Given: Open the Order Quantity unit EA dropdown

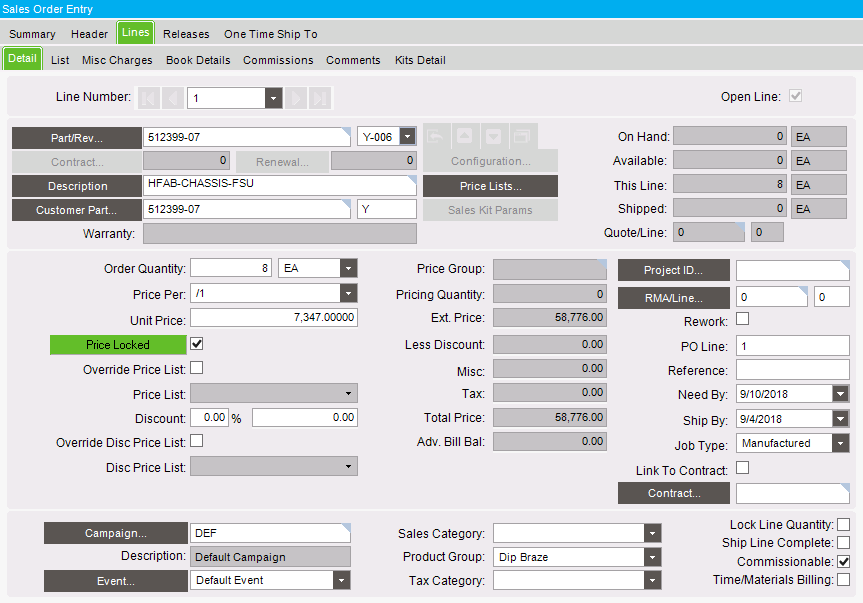Looking at the screenshot, I should click(x=348, y=268).
